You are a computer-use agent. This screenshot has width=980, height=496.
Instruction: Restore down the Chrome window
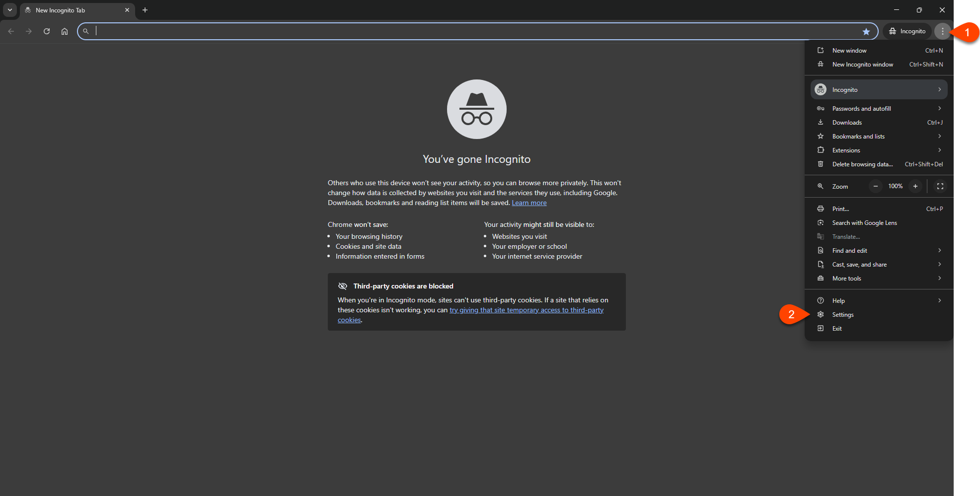pos(919,10)
